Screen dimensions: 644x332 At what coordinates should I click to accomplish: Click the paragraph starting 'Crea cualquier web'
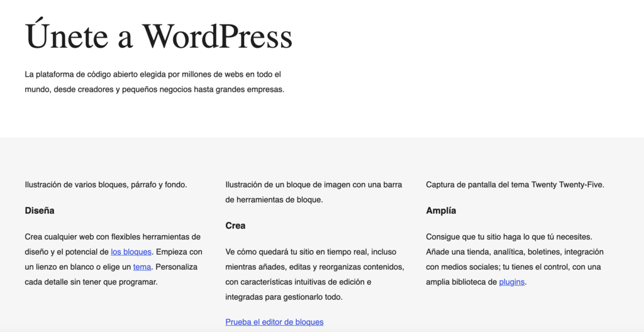pos(114,260)
